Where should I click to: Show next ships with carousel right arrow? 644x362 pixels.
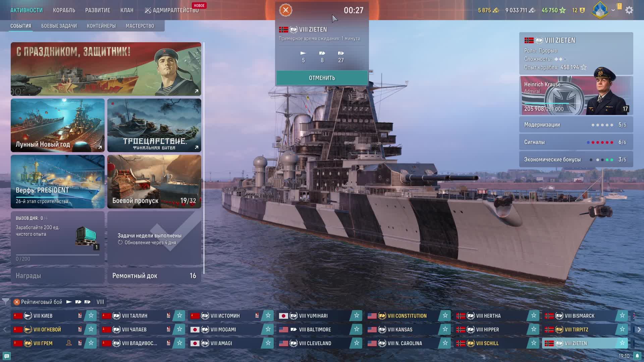pos(639,329)
